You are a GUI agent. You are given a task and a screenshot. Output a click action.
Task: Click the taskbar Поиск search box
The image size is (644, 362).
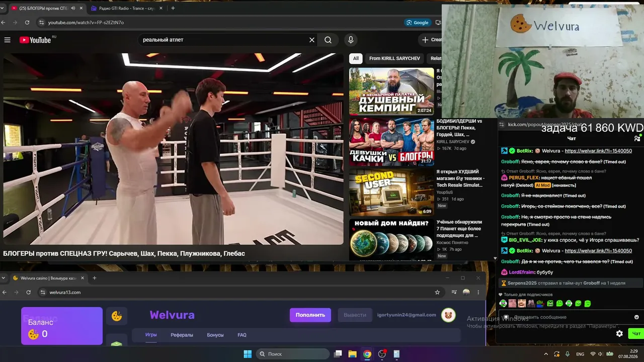293,354
